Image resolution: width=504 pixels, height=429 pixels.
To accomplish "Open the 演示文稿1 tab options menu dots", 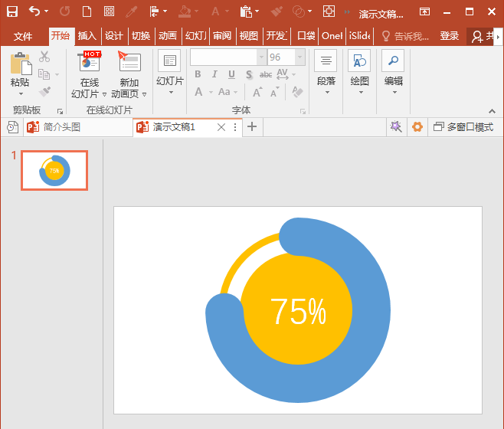I will pos(235,127).
